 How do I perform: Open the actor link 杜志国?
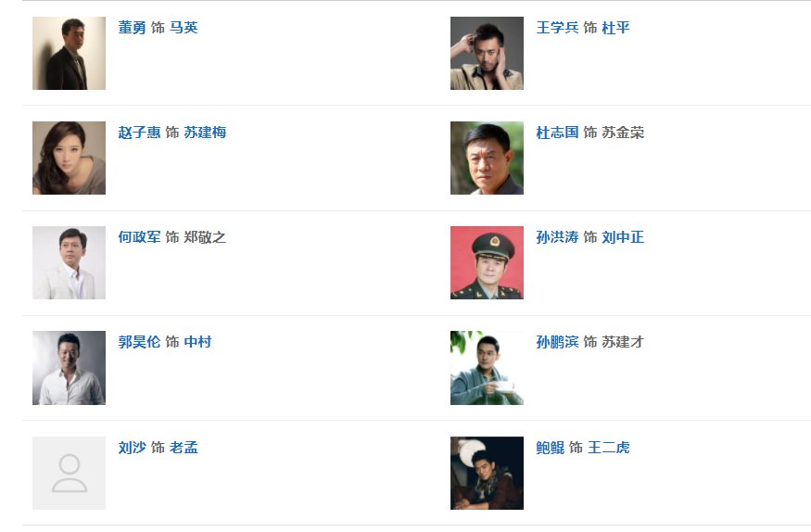(x=557, y=133)
